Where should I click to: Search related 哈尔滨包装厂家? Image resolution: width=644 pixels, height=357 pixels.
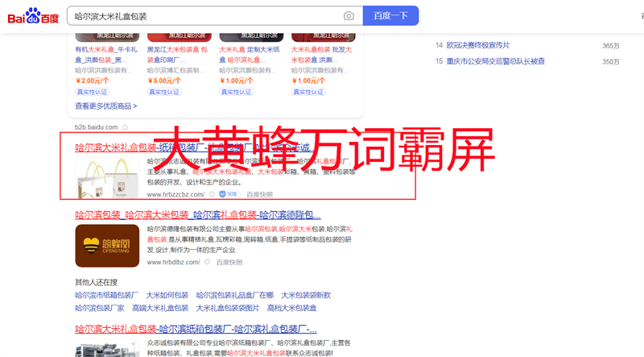click(x=99, y=308)
